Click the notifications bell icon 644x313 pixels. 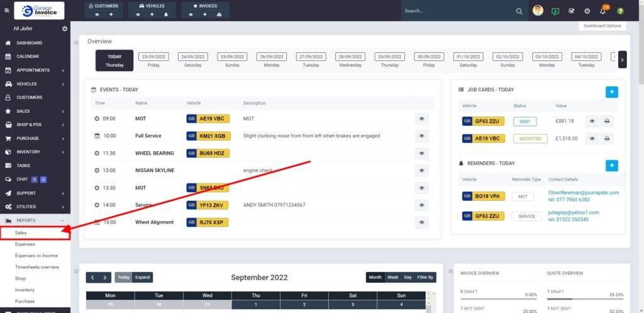pos(603,11)
